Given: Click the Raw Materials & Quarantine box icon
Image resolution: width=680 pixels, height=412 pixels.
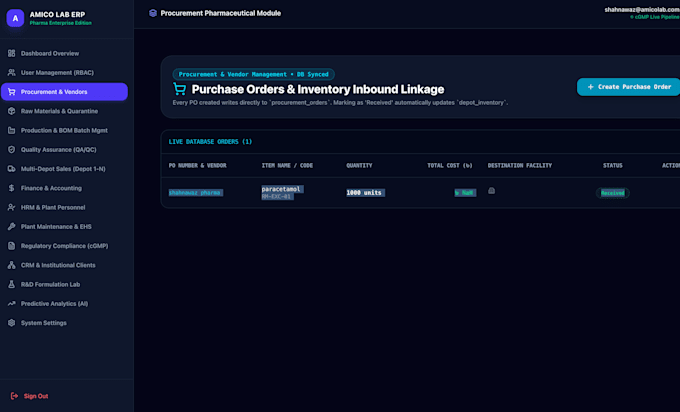Looking at the screenshot, I should coord(12,111).
